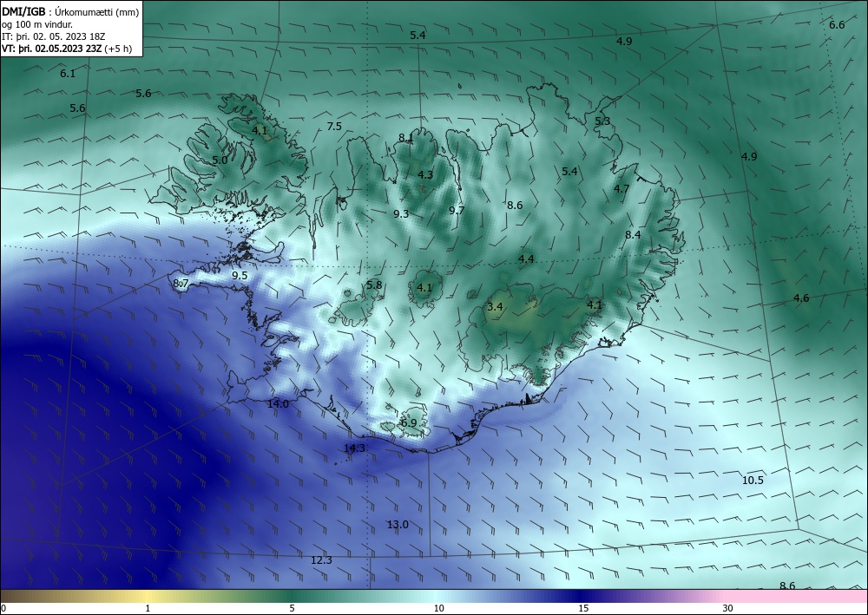Select the 4.7 value label
868x615 pixels.
coord(621,189)
